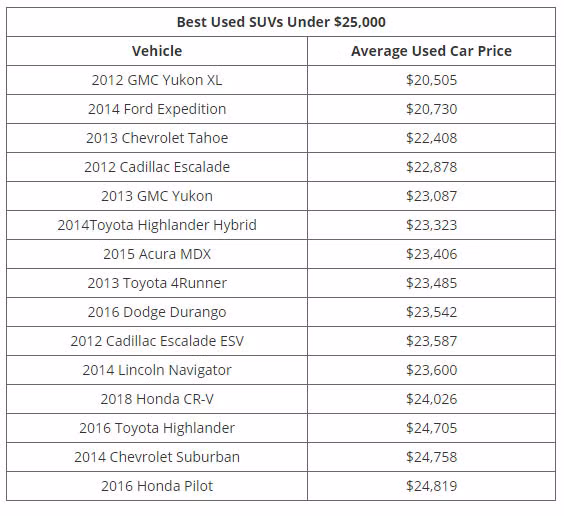Click the $24,705 price cell

tap(431, 428)
